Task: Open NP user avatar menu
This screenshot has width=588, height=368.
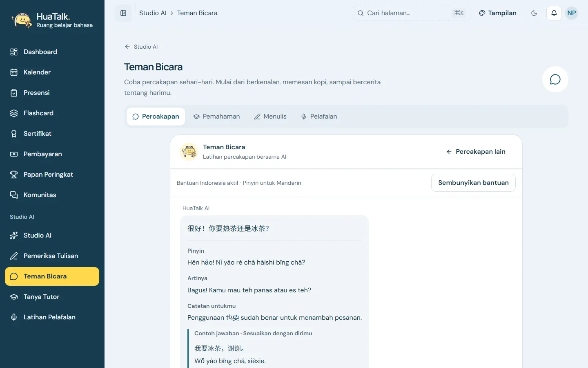Action: click(572, 13)
